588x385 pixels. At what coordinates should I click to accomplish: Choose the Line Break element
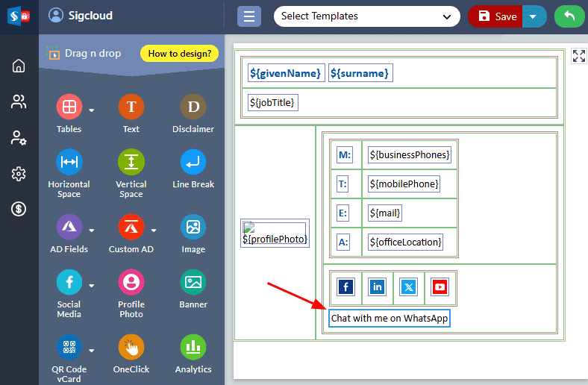click(193, 162)
